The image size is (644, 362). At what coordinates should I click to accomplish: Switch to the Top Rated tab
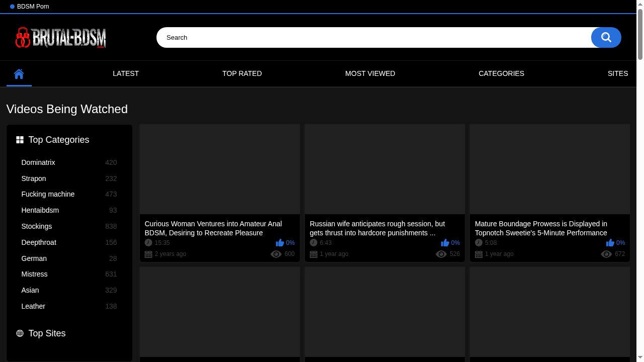click(242, 73)
